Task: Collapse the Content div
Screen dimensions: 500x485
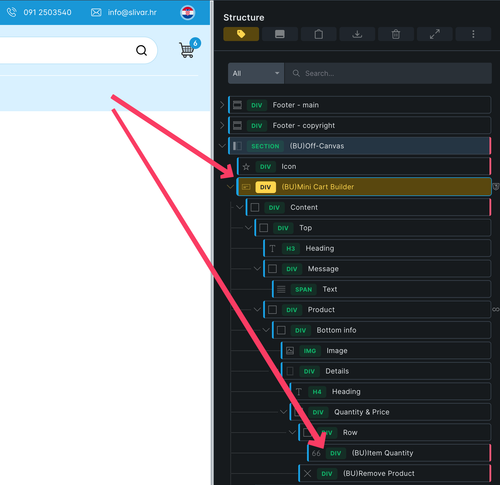Action: pyautogui.click(x=239, y=207)
